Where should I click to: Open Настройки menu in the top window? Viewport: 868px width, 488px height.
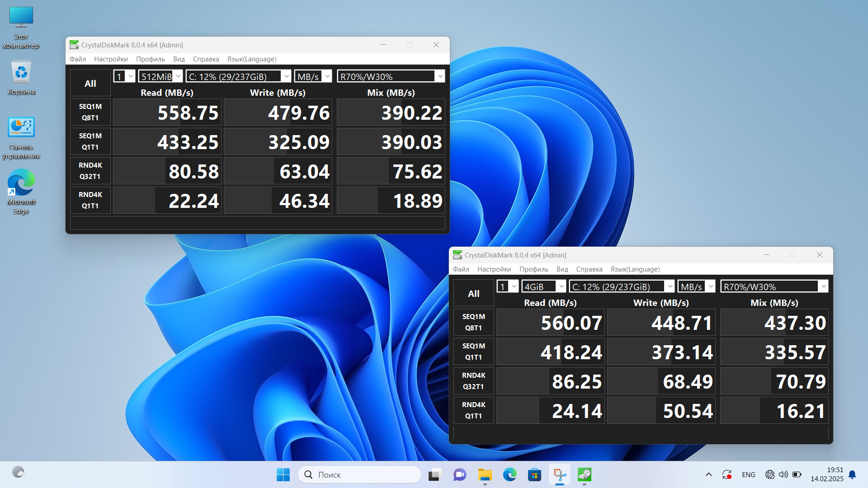click(x=111, y=59)
